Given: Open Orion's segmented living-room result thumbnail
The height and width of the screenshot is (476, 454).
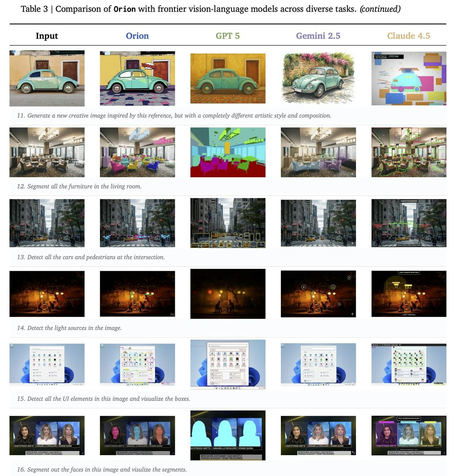Looking at the screenshot, I should click(x=138, y=152).
